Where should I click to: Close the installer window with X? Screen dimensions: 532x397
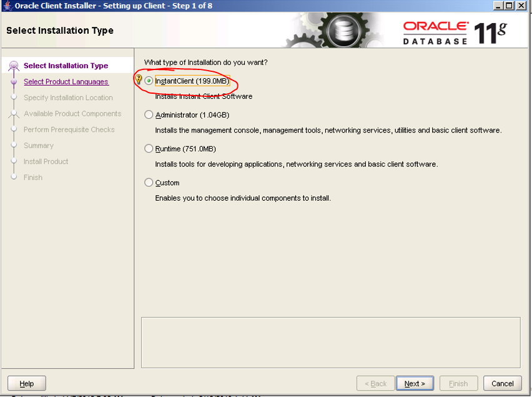click(x=522, y=6)
